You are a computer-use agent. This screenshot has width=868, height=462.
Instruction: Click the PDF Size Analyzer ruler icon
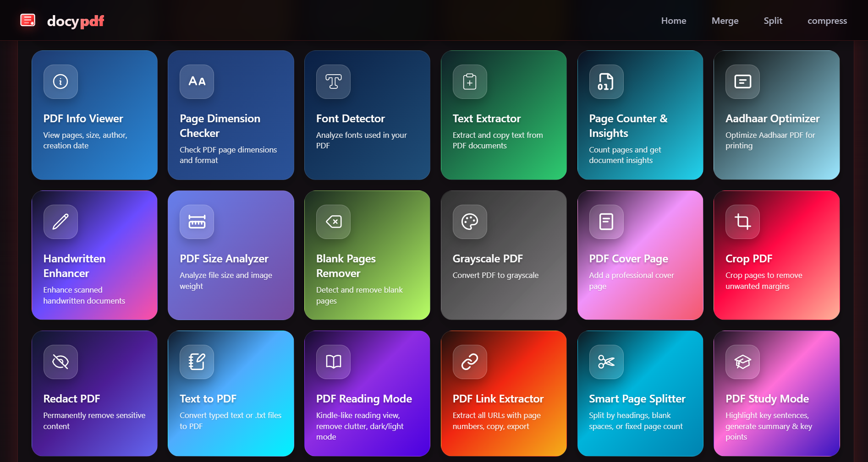pyautogui.click(x=197, y=222)
